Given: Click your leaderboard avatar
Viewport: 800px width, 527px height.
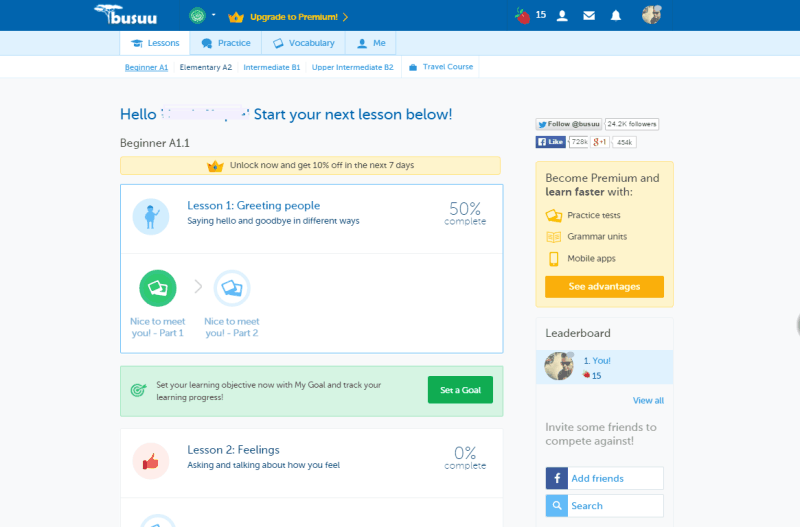Looking at the screenshot, I should pos(559,366).
